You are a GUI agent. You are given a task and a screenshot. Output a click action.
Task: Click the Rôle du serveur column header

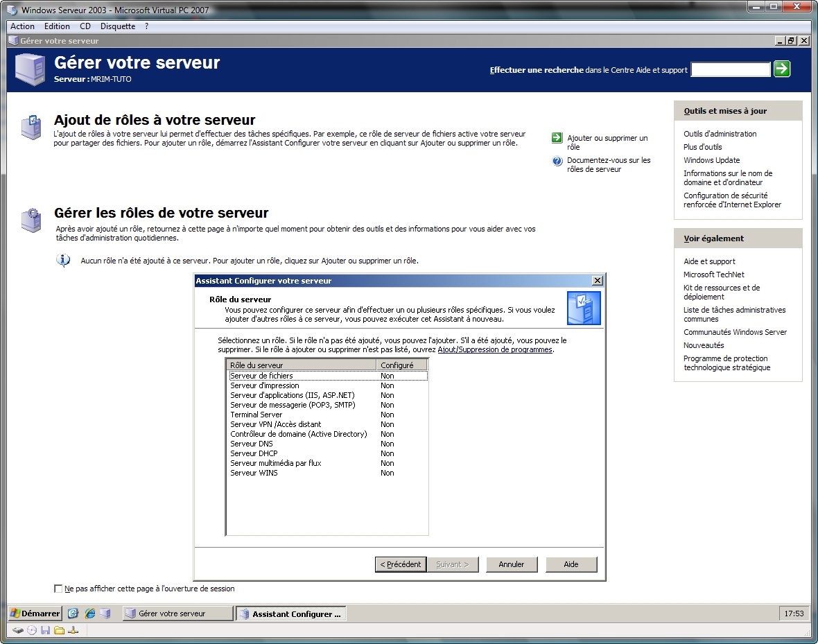click(x=302, y=365)
